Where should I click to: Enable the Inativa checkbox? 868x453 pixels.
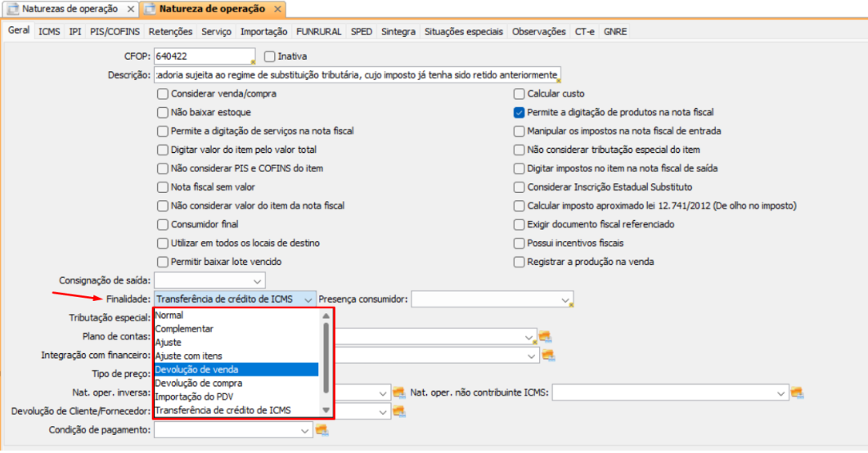pos(270,56)
